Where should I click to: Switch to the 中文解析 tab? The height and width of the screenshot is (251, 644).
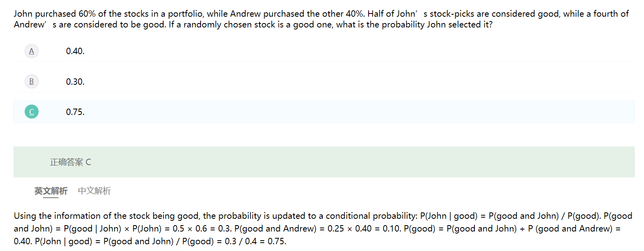(94, 191)
